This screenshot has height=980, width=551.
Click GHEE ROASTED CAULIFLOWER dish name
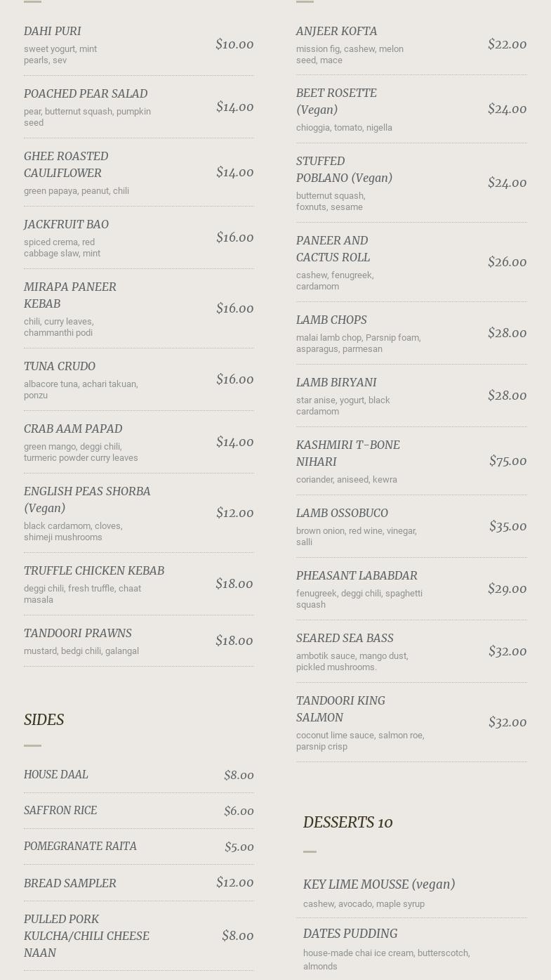(x=66, y=164)
